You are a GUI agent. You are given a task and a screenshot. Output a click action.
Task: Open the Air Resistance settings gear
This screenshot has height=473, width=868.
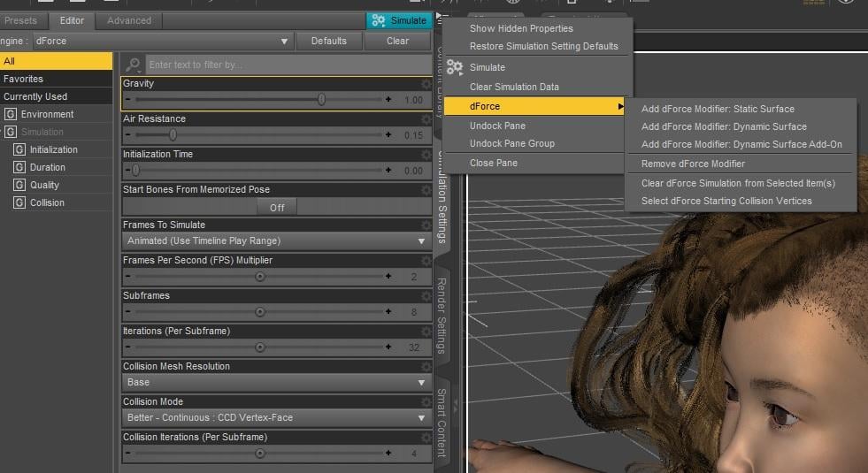point(426,119)
